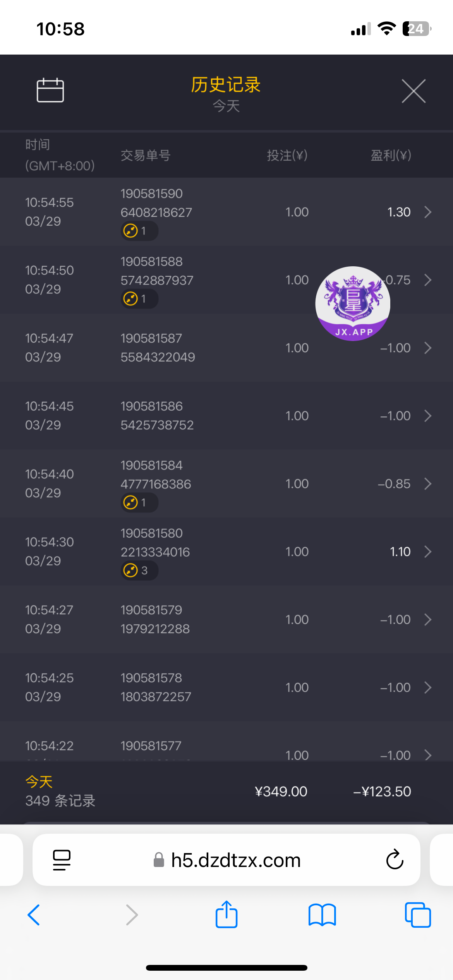The width and height of the screenshot is (453, 980).
Task: Tap the 历史记录 title header
Action: [226, 85]
